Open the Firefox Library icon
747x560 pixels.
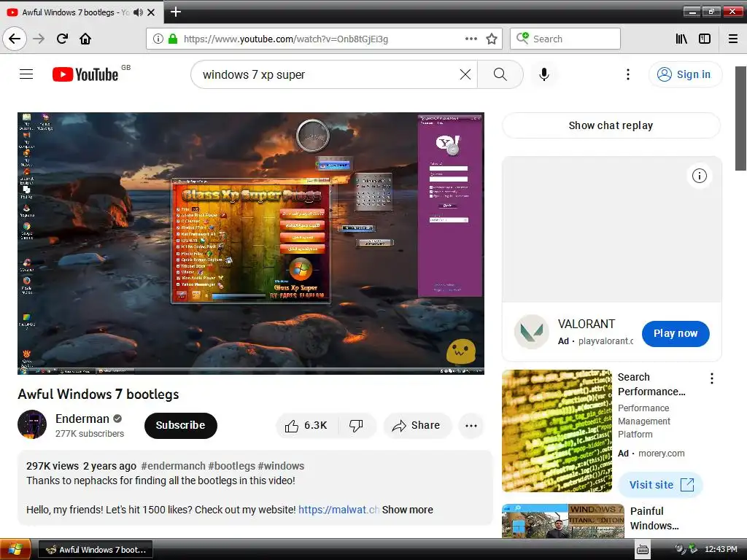click(x=681, y=39)
